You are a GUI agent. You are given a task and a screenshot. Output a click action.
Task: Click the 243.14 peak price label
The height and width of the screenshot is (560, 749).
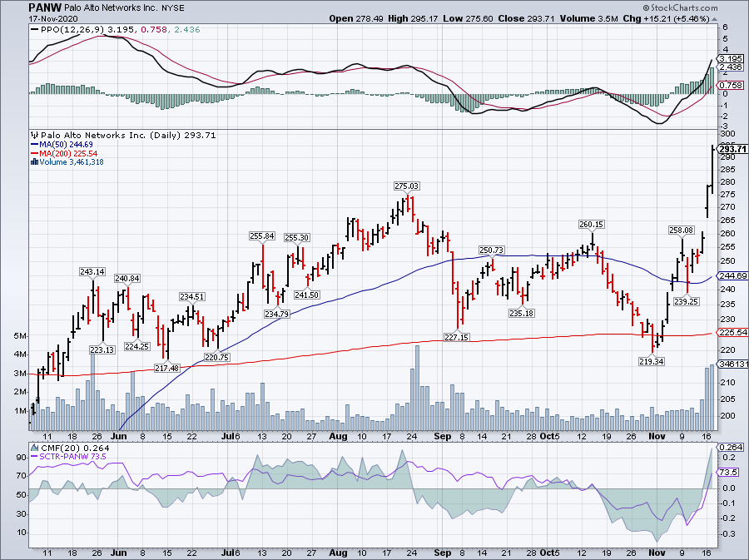coord(92,271)
